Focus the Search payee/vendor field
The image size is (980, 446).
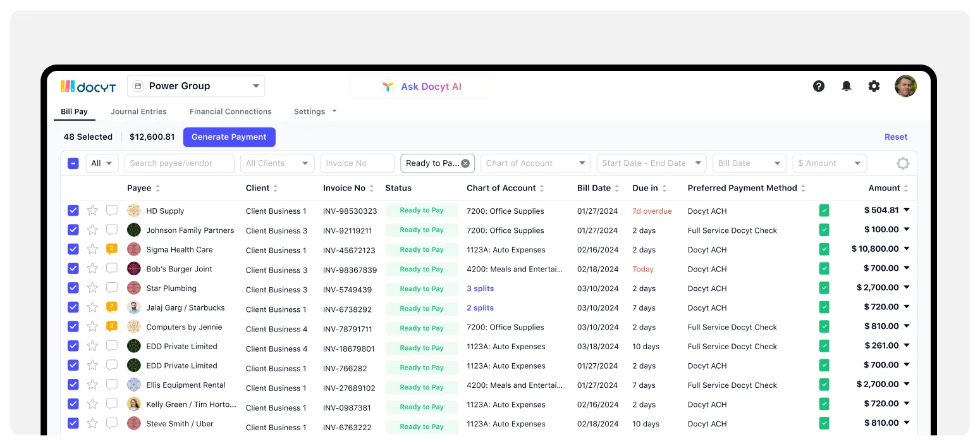pyautogui.click(x=180, y=163)
